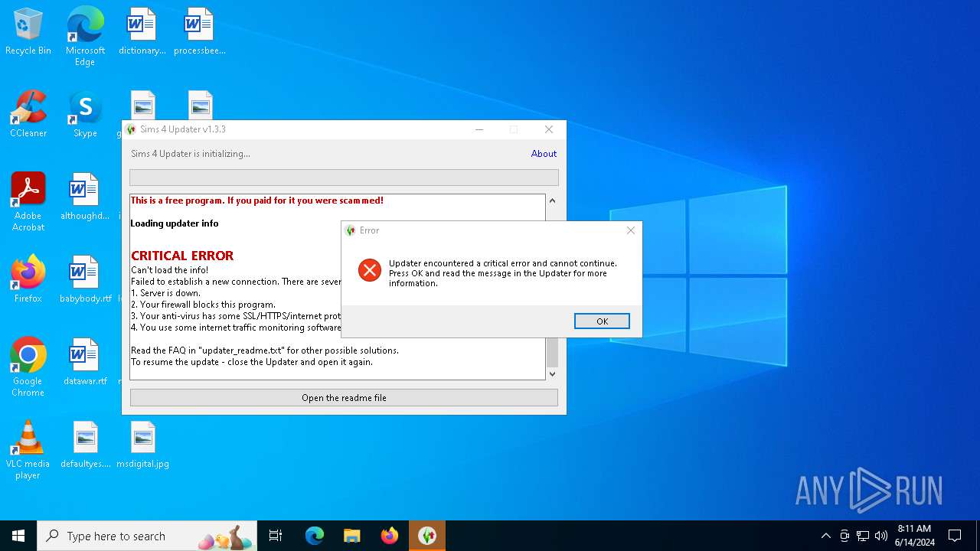980x551 pixels.
Task: Click OK in the Error dialog
Action: (x=602, y=321)
